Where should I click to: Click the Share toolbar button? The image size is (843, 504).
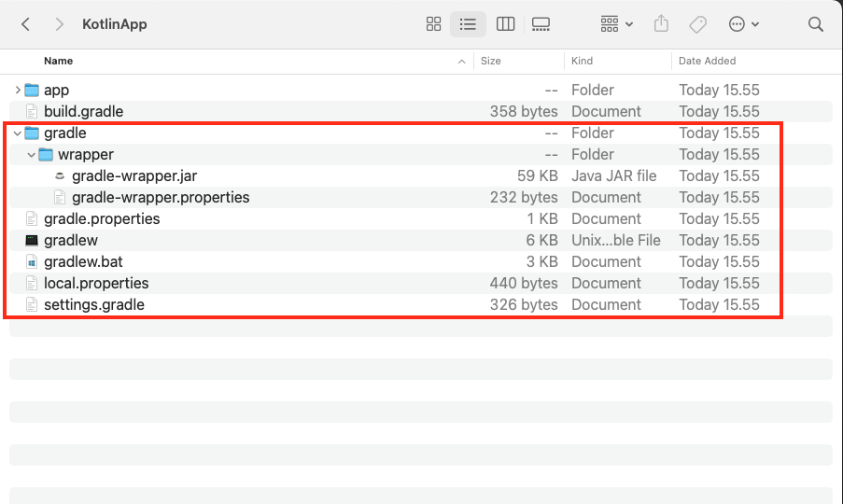661,24
